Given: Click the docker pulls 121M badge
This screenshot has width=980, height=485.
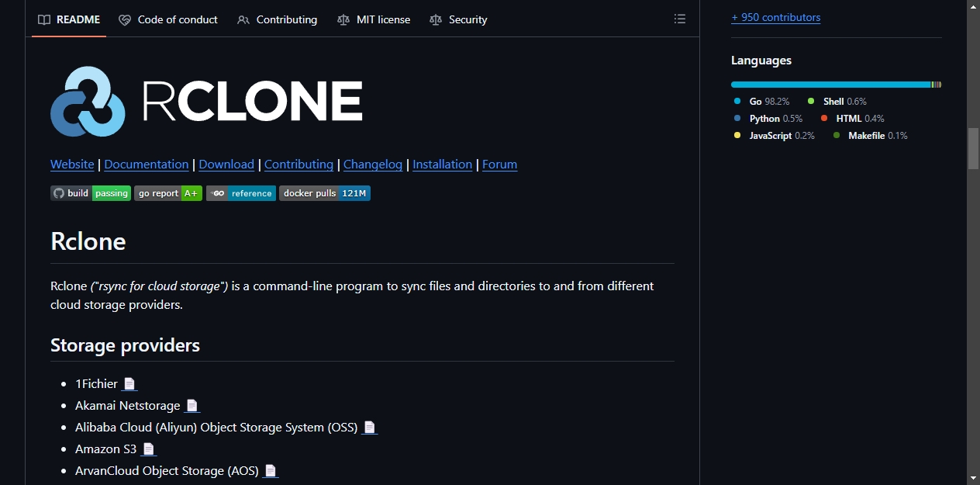Looking at the screenshot, I should (325, 193).
